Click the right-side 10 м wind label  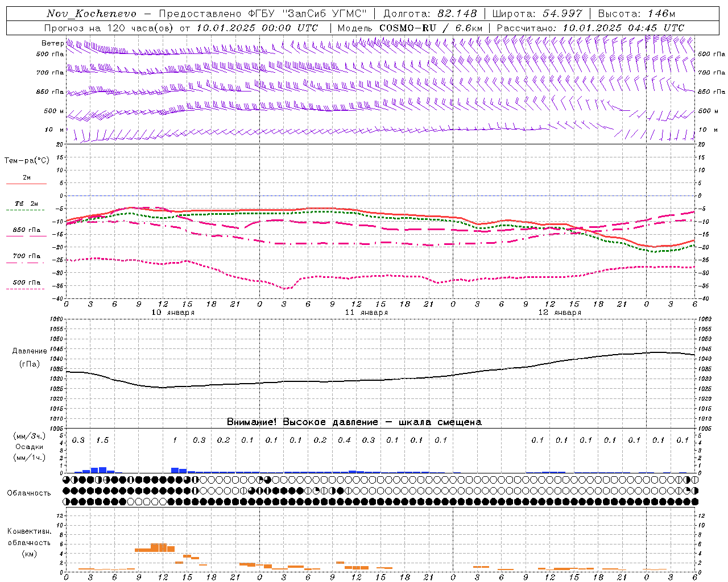tap(708, 130)
